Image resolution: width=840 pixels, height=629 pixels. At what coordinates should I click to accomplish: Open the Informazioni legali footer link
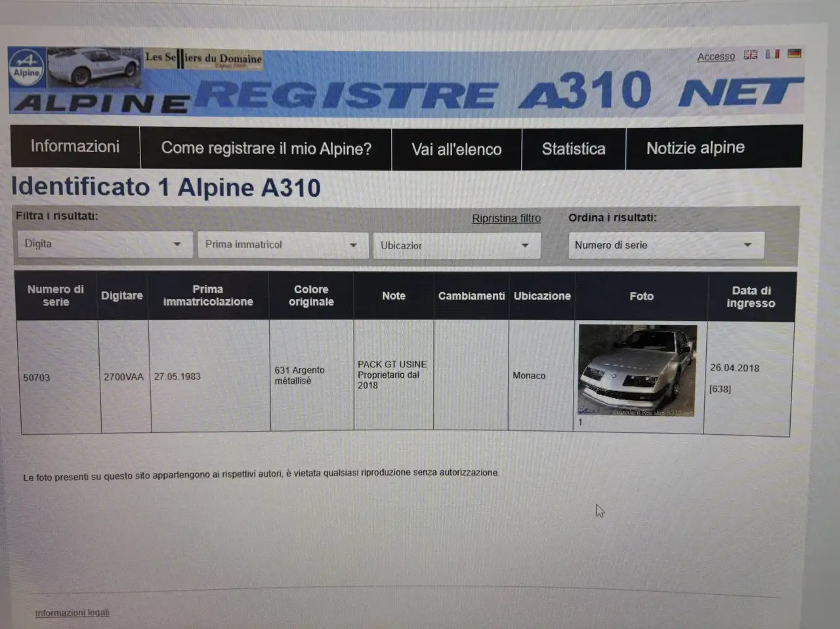pos(72,613)
